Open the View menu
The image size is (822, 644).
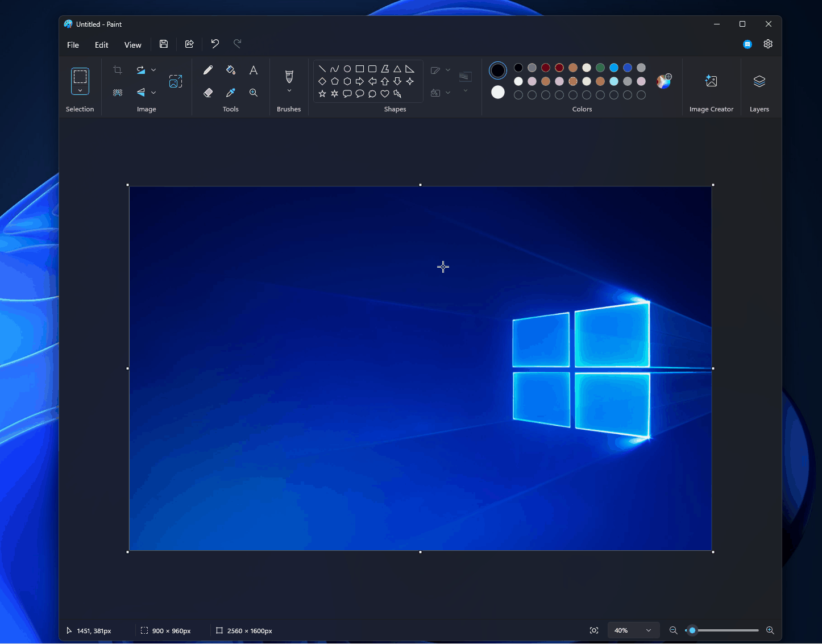(x=132, y=44)
